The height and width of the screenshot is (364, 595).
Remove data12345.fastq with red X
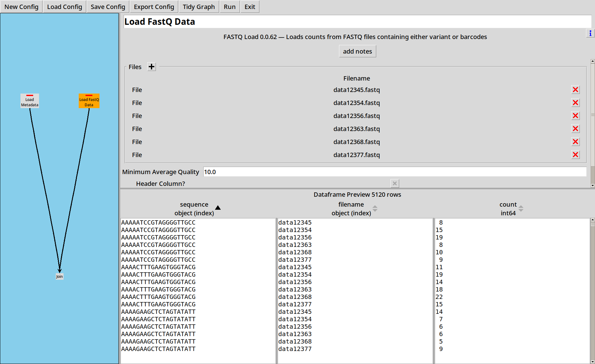(x=575, y=90)
